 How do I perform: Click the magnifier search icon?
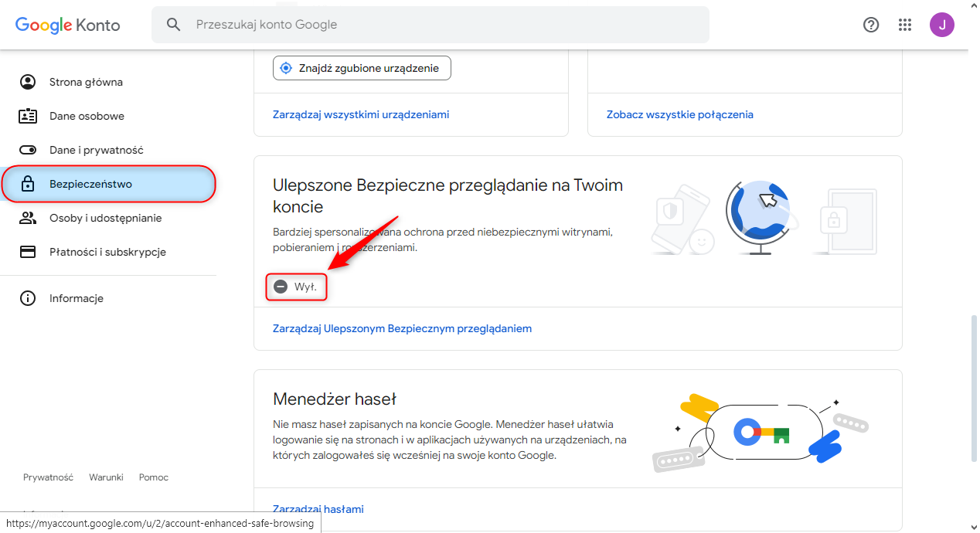pos(174,25)
